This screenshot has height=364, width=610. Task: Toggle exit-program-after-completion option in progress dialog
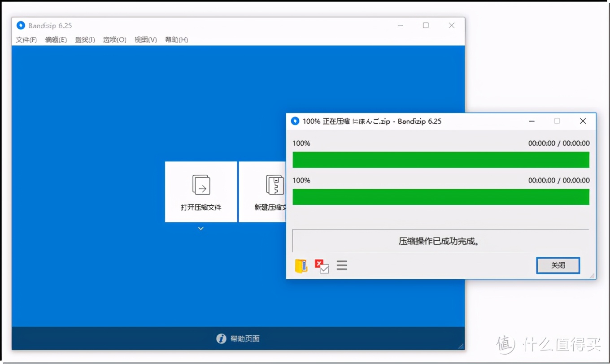(322, 265)
